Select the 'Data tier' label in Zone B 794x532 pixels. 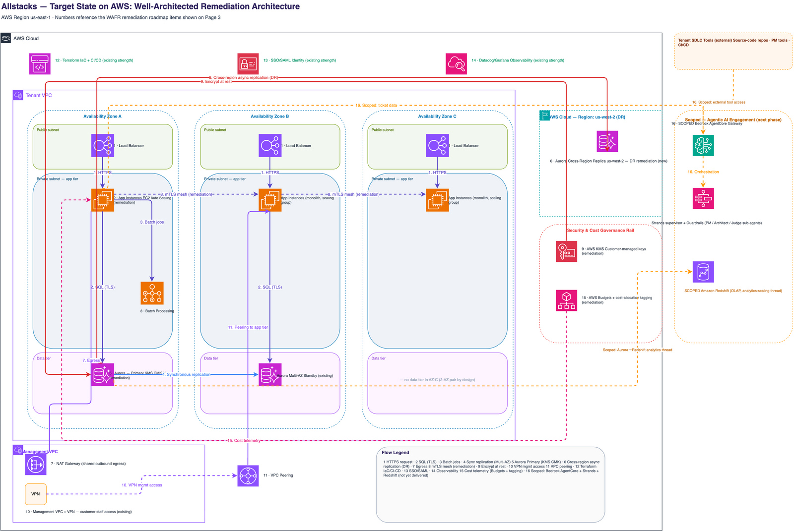[x=211, y=358]
